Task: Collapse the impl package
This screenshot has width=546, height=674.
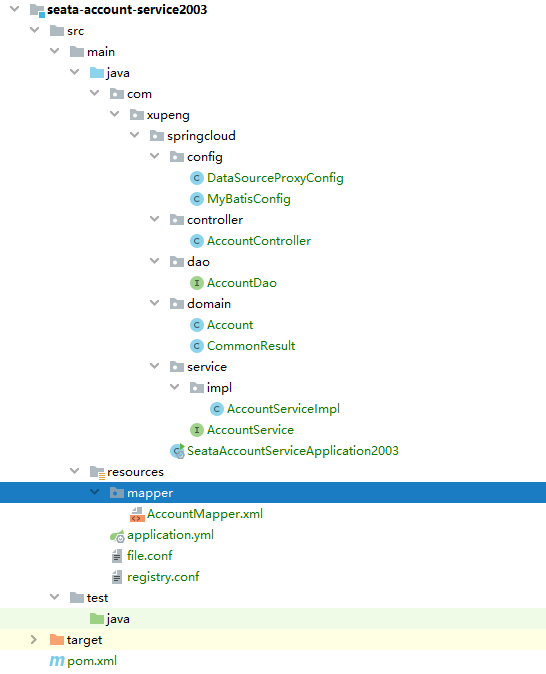Action: click(x=175, y=387)
